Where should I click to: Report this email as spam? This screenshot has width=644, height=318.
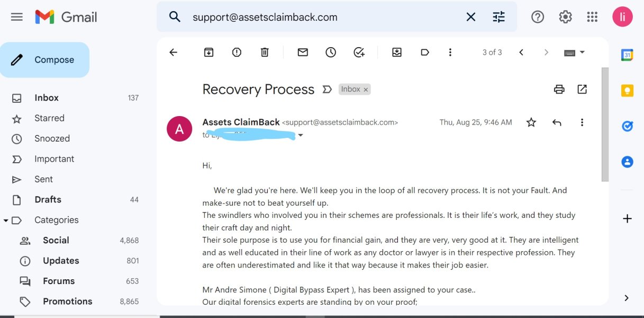click(x=237, y=52)
